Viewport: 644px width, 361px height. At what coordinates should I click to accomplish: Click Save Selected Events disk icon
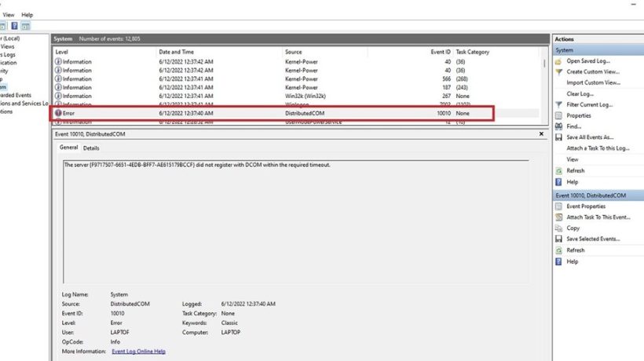click(x=558, y=239)
